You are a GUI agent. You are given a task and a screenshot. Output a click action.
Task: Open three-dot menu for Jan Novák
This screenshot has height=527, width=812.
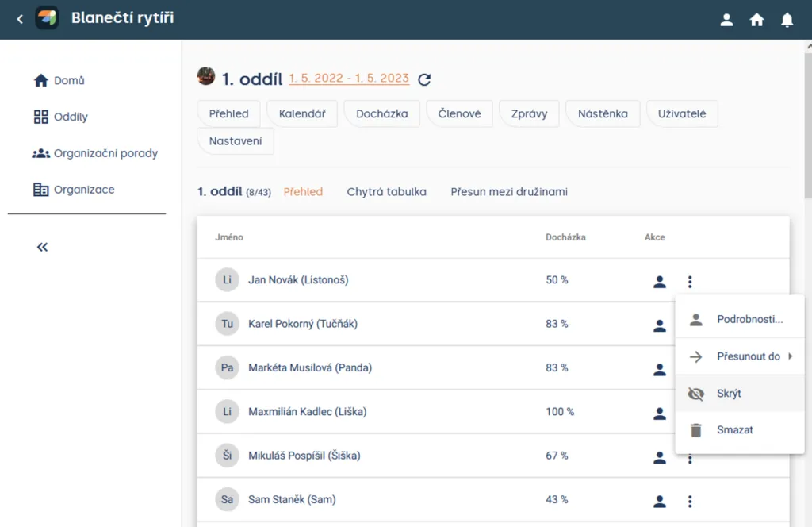(x=689, y=282)
